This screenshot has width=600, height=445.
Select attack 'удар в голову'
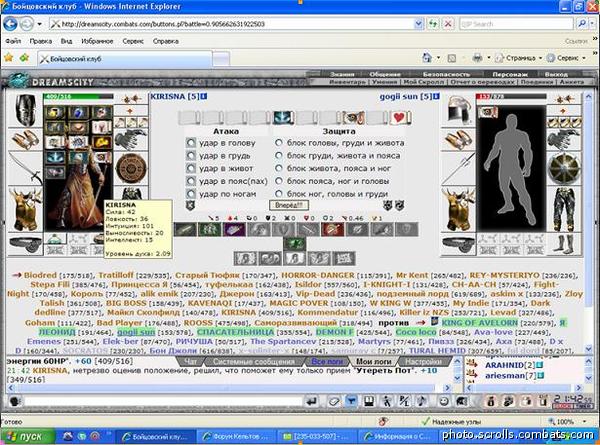[191, 143]
